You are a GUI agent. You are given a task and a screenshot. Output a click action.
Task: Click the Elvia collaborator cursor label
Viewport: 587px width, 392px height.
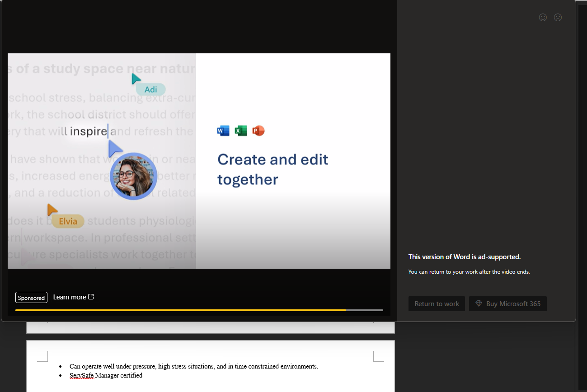point(68,221)
